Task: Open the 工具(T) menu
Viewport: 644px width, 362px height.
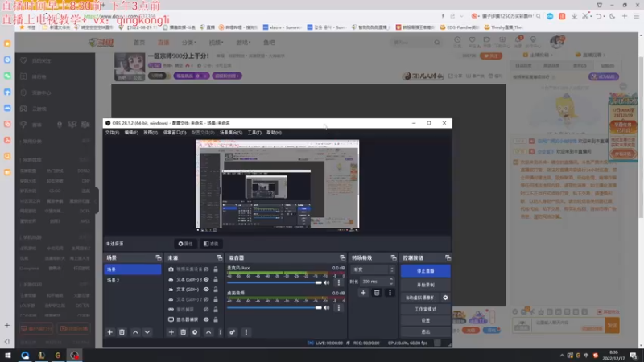Action: click(254, 133)
